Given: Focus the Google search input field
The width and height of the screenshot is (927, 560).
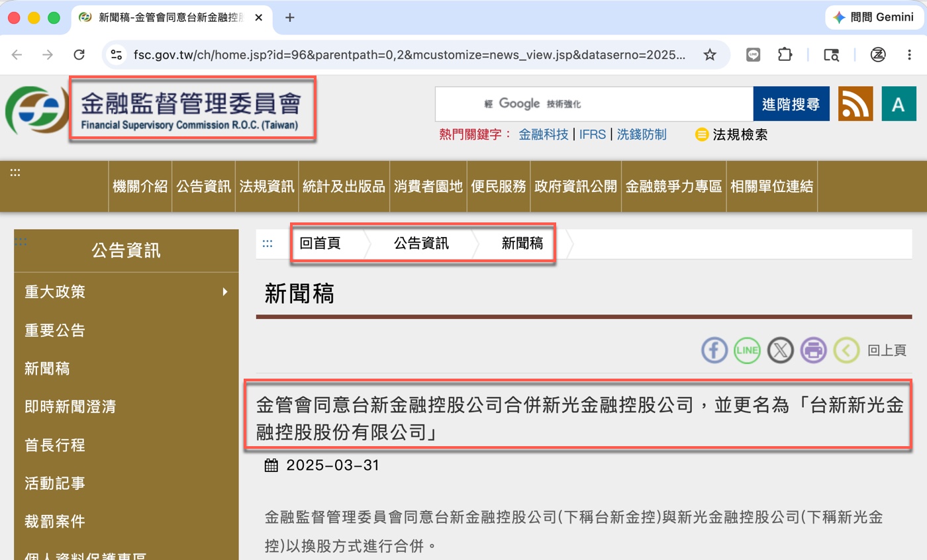Looking at the screenshot, I should coord(594,104).
